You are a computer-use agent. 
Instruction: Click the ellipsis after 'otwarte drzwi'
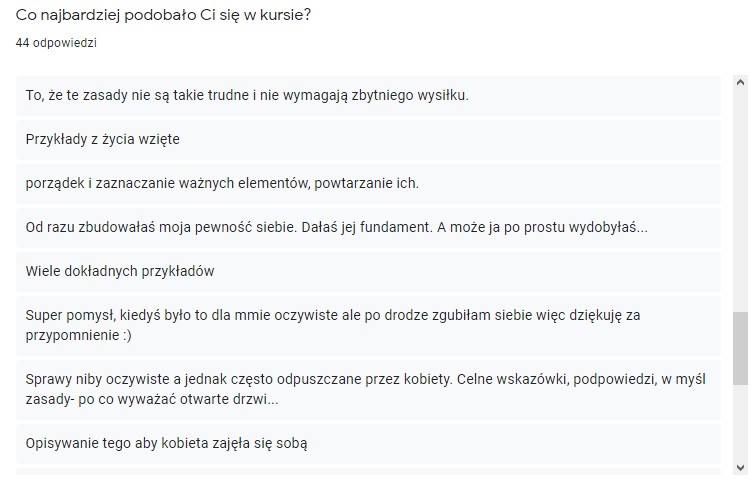273,400
